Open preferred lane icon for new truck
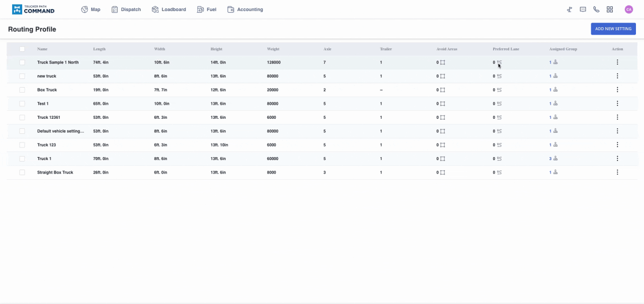Screen dimensions: 644x304 tap(499, 77)
